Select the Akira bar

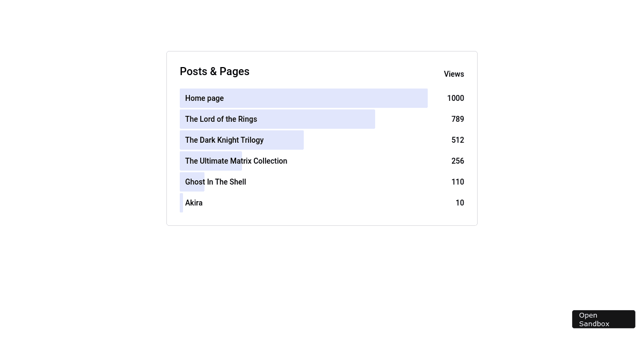coord(181,203)
